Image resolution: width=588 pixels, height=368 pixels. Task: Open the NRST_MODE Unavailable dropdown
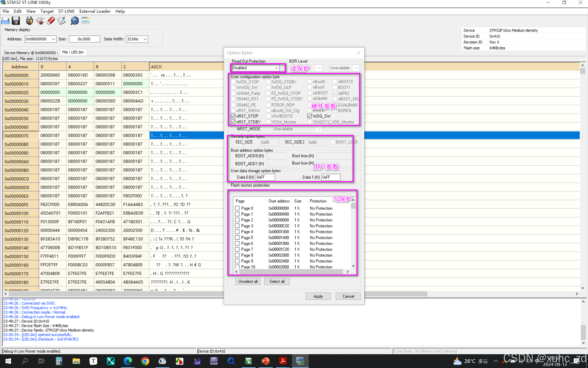pyautogui.click(x=297, y=129)
